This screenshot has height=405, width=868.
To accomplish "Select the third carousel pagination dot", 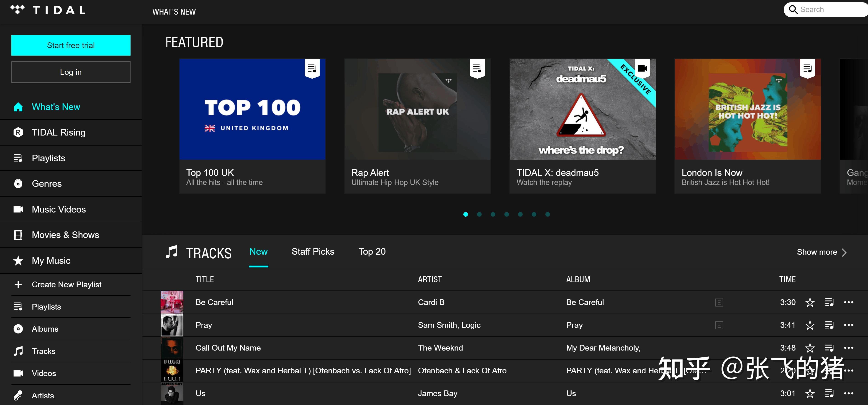I will (493, 214).
